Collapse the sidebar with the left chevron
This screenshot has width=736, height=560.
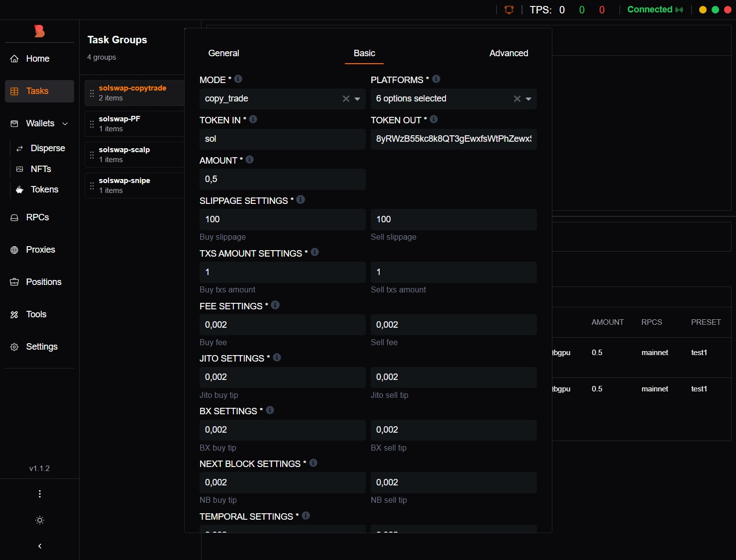point(40,546)
